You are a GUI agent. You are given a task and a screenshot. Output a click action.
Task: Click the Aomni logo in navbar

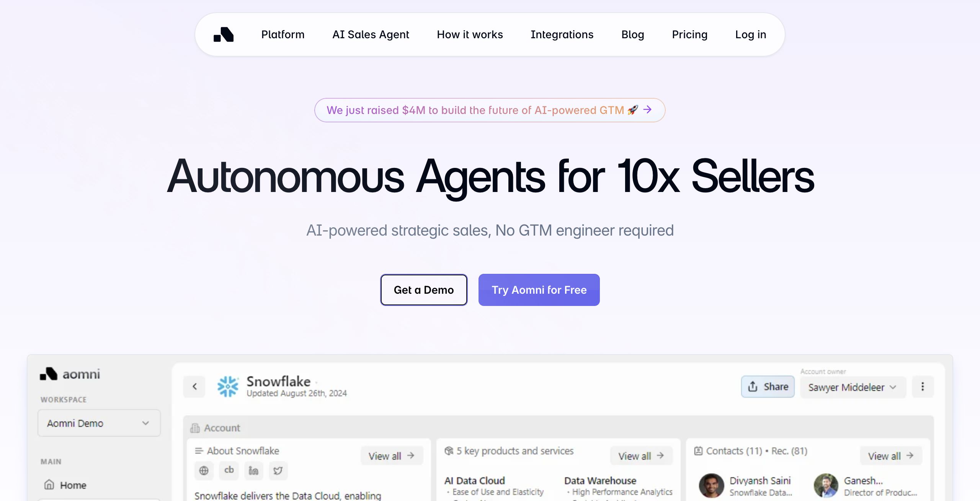pos(224,34)
